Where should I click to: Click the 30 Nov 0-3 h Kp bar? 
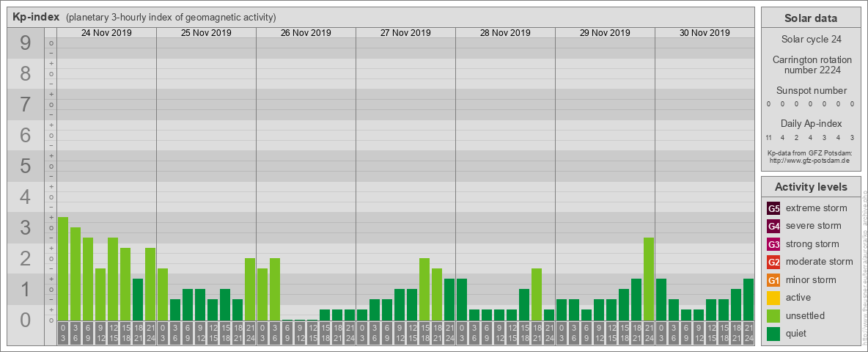click(x=661, y=299)
